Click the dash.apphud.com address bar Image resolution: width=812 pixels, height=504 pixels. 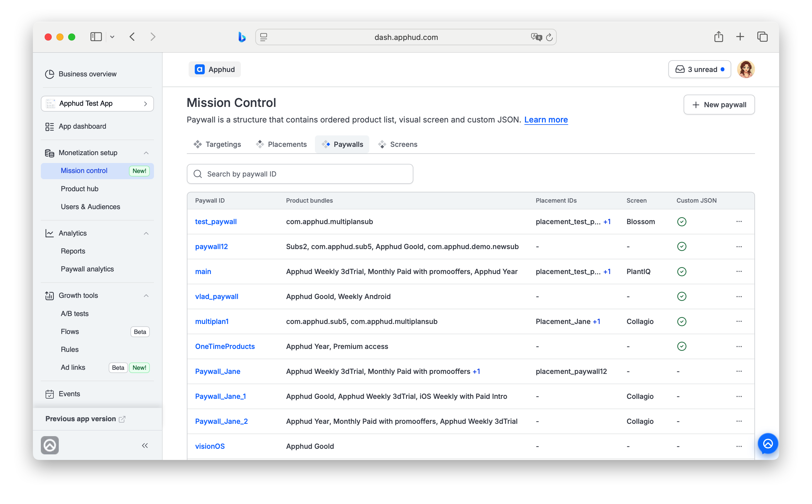pyautogui.click(x=406, y=37)
